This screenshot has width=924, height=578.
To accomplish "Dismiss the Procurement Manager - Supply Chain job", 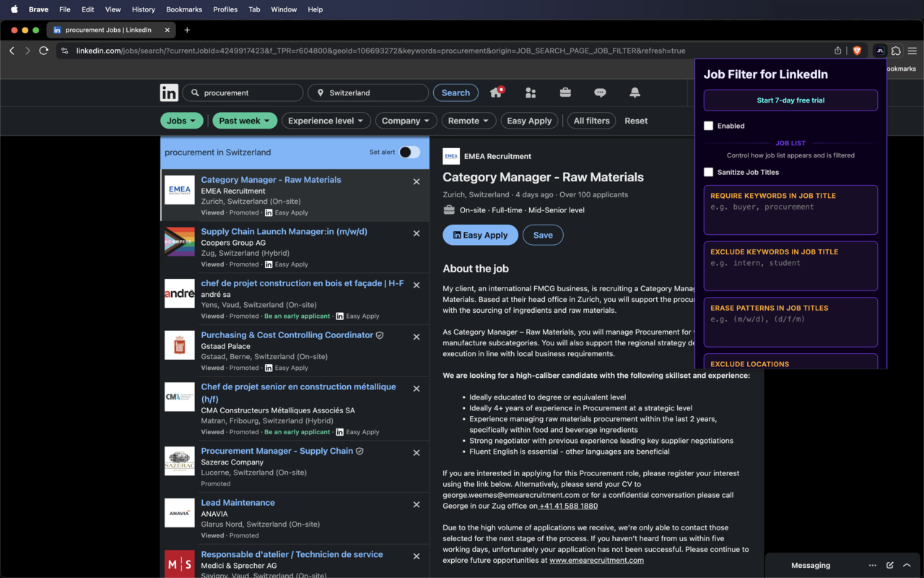I will [417, 453].
